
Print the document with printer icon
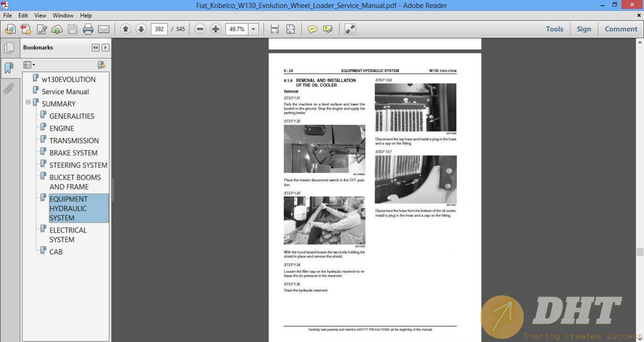click(x=88, y=29)
